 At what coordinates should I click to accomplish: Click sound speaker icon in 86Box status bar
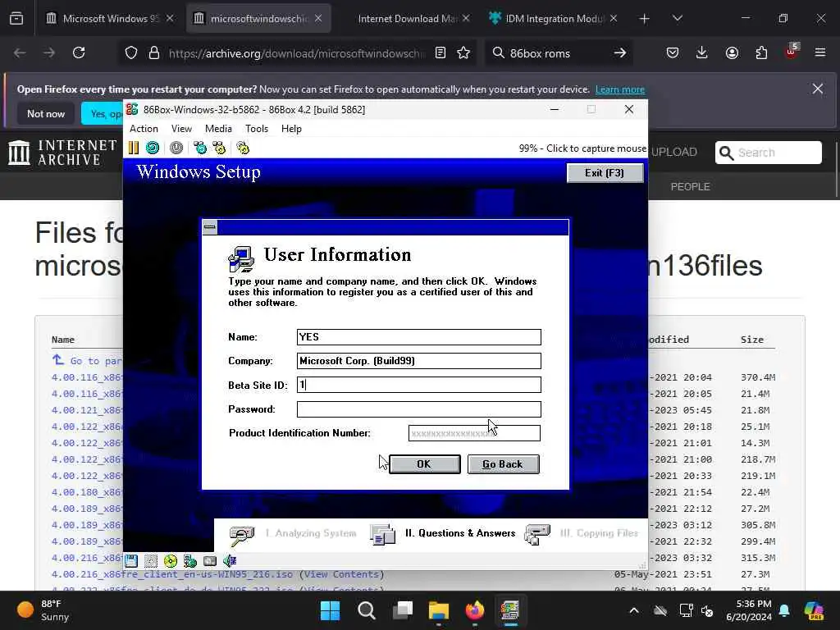(x=230, y=561)
